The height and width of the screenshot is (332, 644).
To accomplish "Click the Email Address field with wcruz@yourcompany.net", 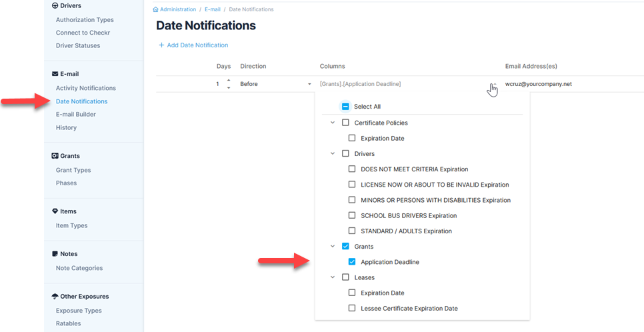I will tap(539, 84).
